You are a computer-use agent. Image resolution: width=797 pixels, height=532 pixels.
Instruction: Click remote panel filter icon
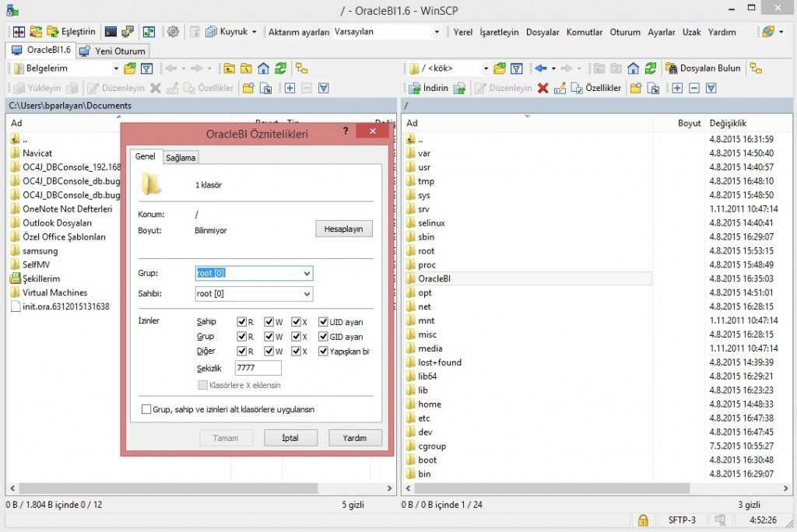coord(517,68)
